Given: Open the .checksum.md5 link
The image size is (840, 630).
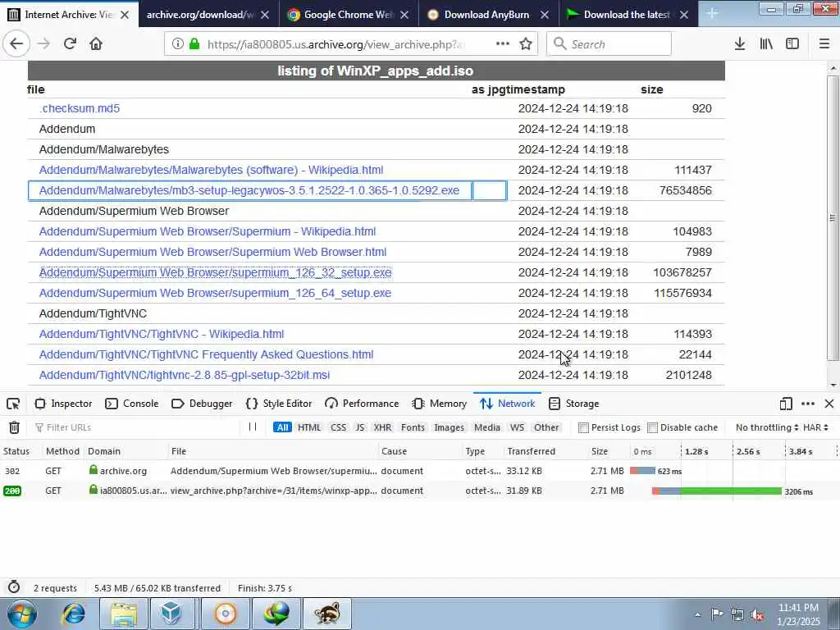Looking at the screenshot, I should (x=80, y=108).
